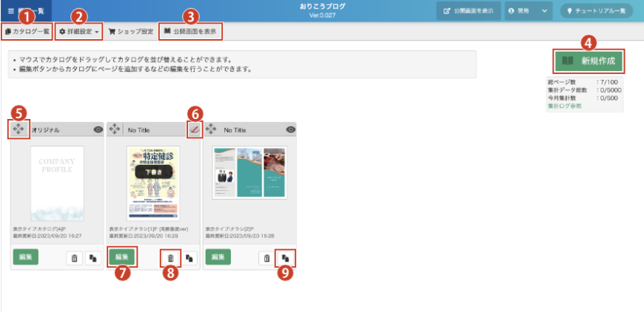
Task: Duplicate the オリジナル catalog with copy icon
Action: click(x=93, y=258)
